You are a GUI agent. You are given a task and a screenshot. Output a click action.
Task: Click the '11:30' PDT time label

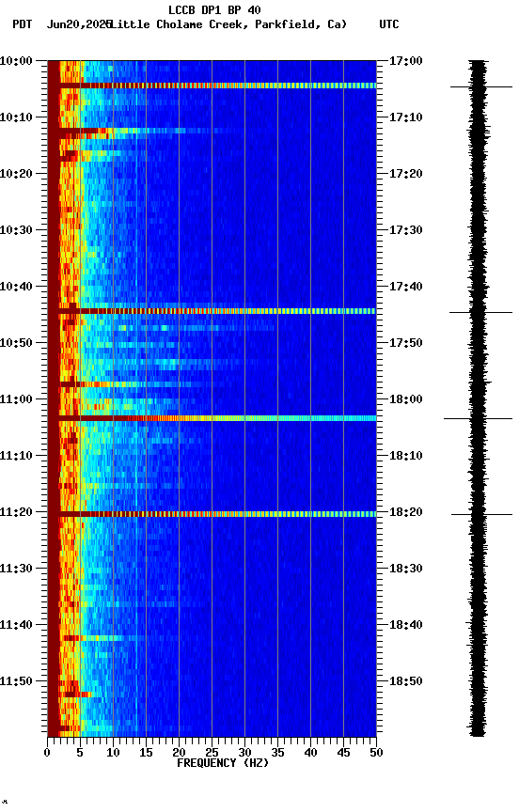16,569
